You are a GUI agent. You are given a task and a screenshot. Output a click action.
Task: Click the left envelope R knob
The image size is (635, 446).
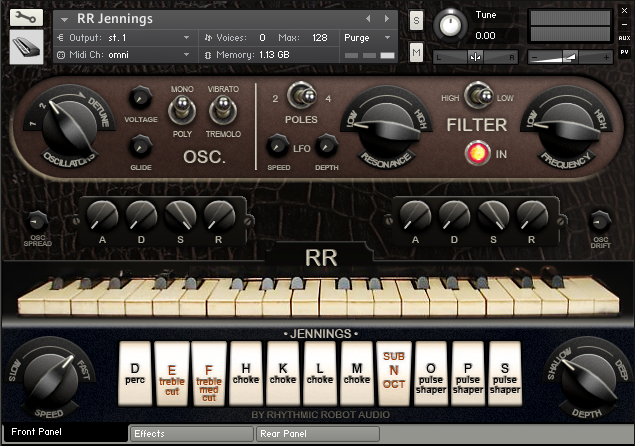219,216
